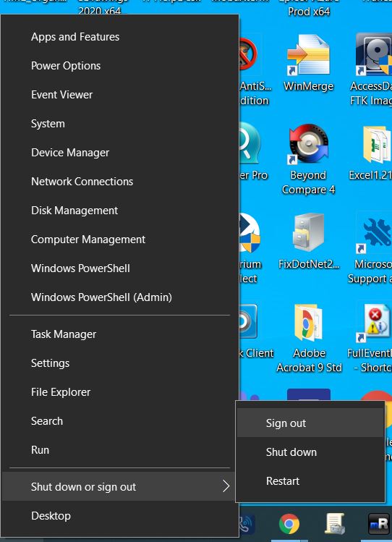Open the Run dialog entry
Viewport: 392px width, 542px height.
click(119, 450)
